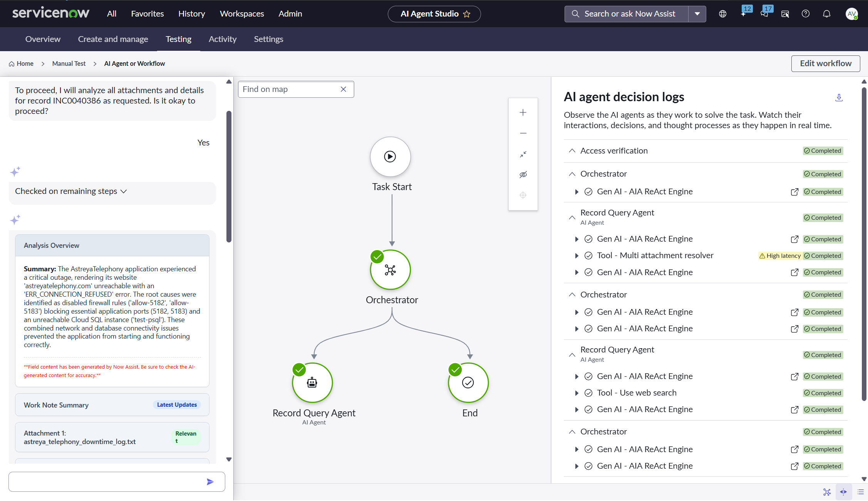Select the Record Query Agent robot node
868x501 pixels.
(312, 382)
